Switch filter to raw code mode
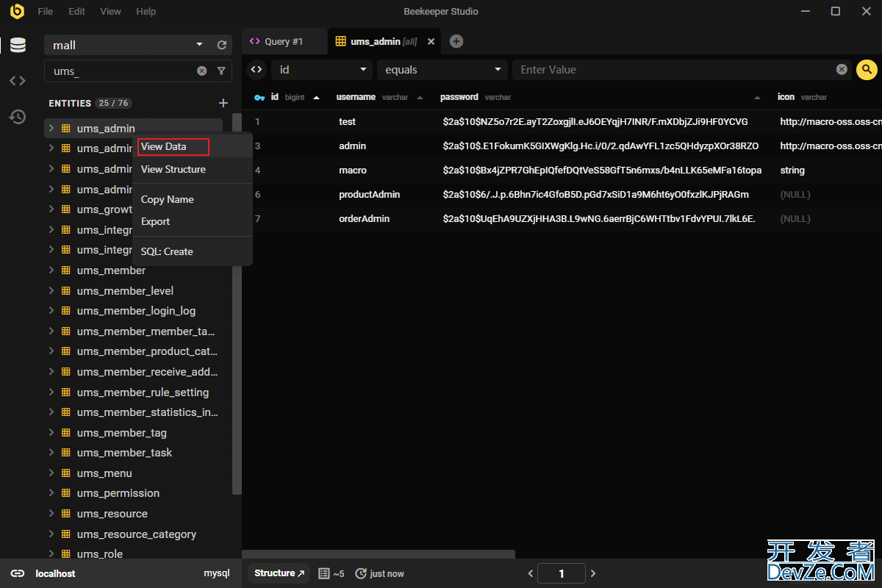 tap(256, 70)
